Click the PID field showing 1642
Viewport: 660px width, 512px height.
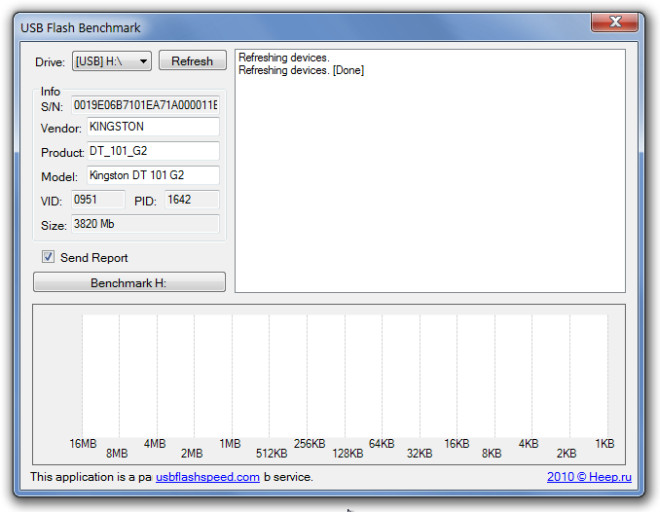(191, 200)
